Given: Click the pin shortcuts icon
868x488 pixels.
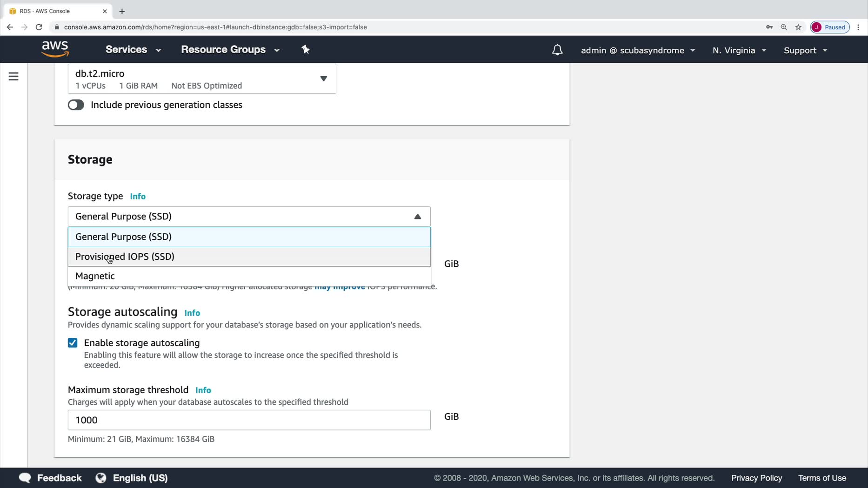Looking at the screenshot, I should click(306, 49).
